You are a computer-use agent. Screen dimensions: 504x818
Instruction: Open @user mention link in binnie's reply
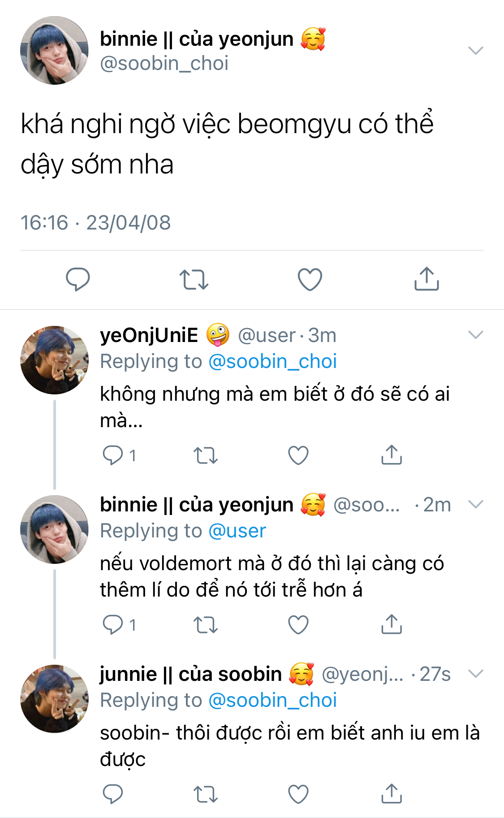pyautogui.click(x=237, y=531)
